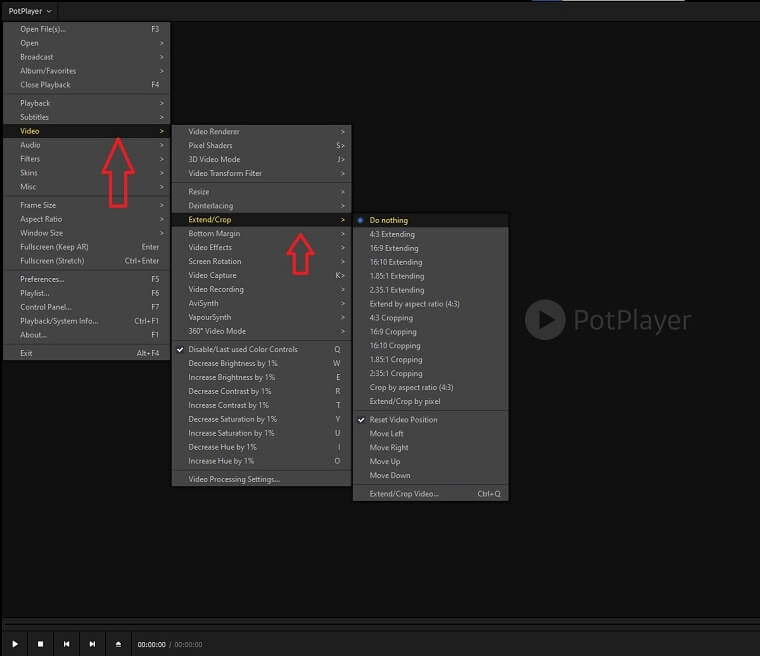Click Move Right menu entry
The width and height of the screenshot is (760, 656).
click(x=430, y=448)
